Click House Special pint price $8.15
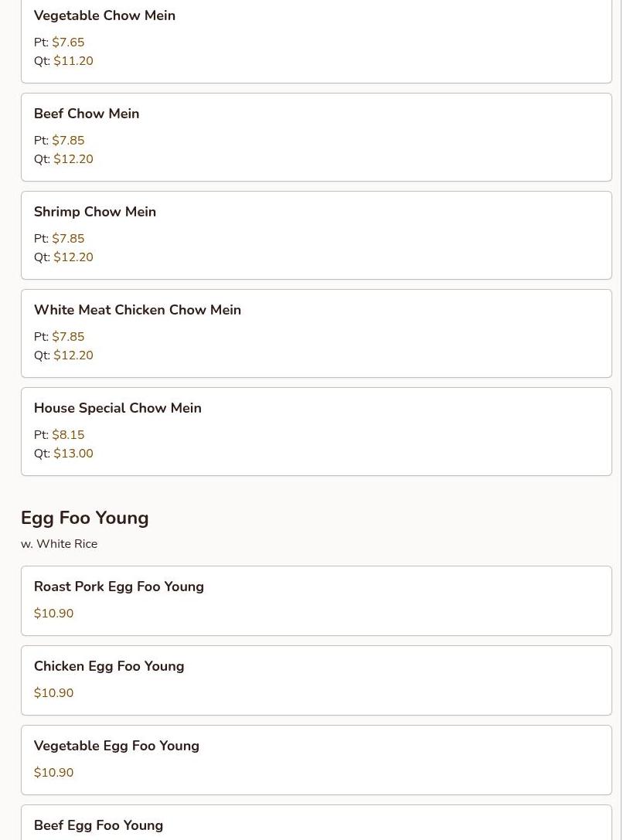This screenshot has width=637, height=840. tap(68, 434)
